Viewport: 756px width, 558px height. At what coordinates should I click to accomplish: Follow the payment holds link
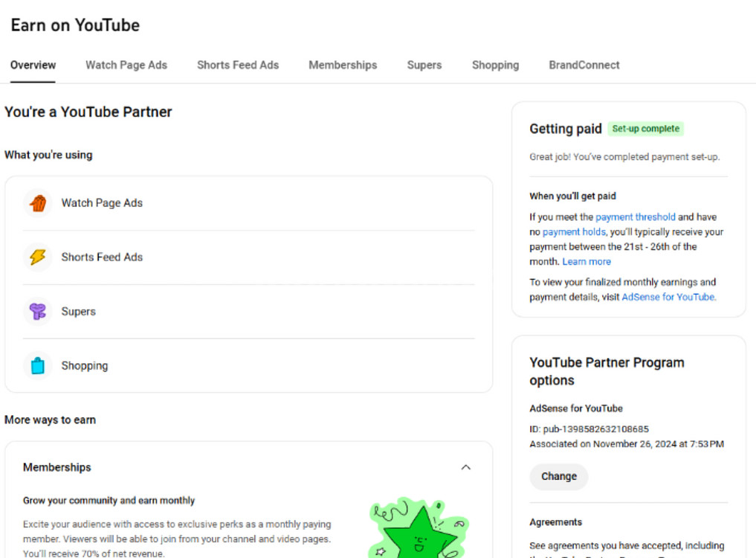pyautogui.click(x=574, y=232)
